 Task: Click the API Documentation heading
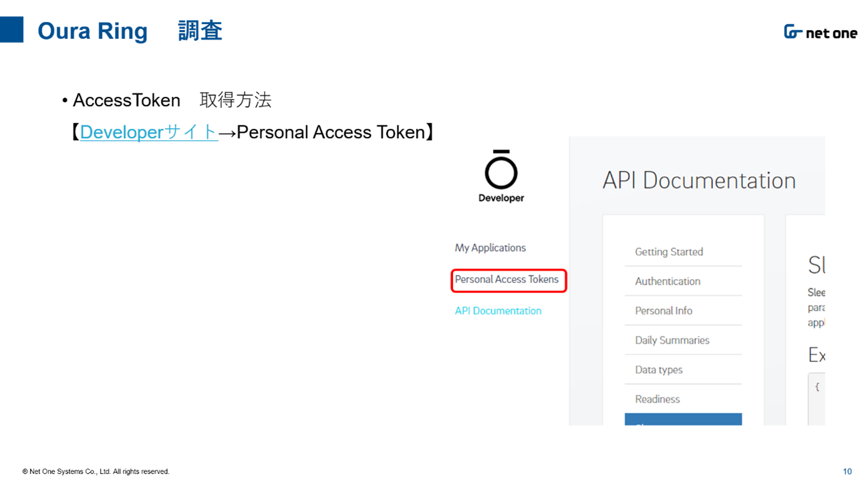[699, 180]
